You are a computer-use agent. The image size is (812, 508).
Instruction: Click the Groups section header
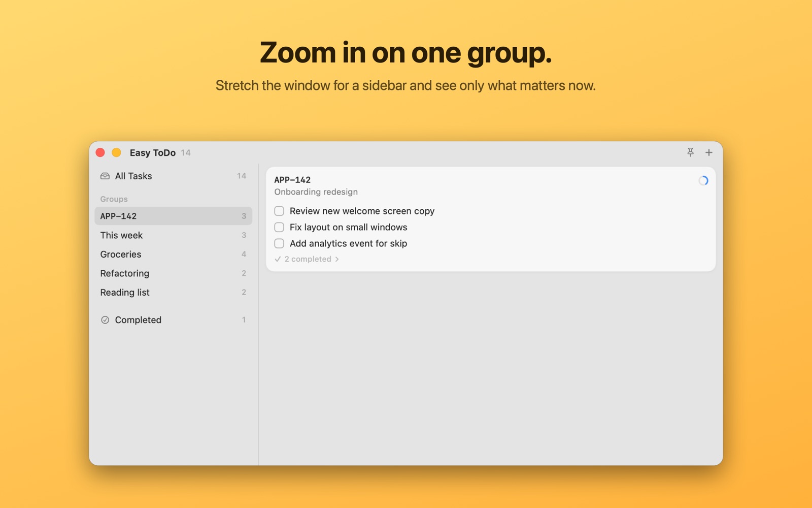114,199
